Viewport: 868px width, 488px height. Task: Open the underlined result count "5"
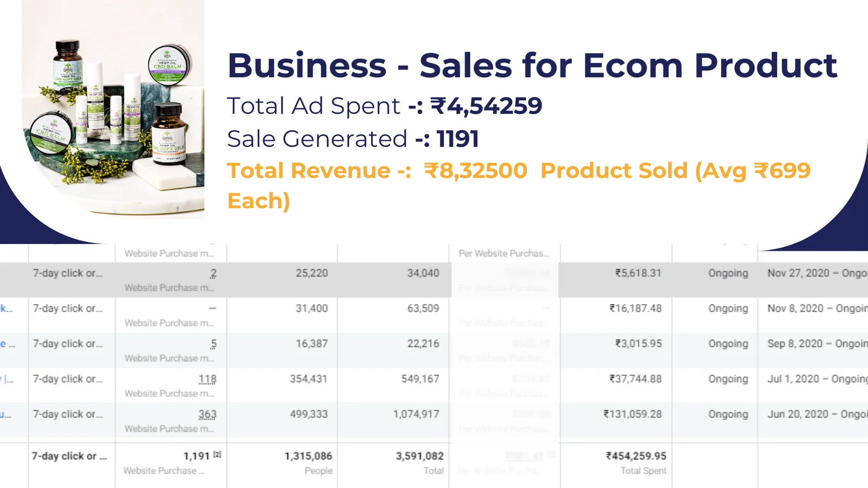(x=213, y=344)
